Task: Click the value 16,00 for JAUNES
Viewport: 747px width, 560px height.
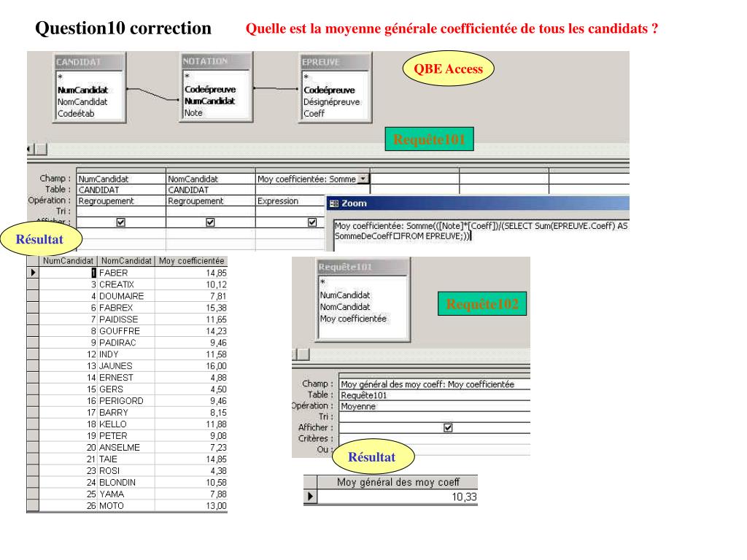Action: (x=191, y=366)
